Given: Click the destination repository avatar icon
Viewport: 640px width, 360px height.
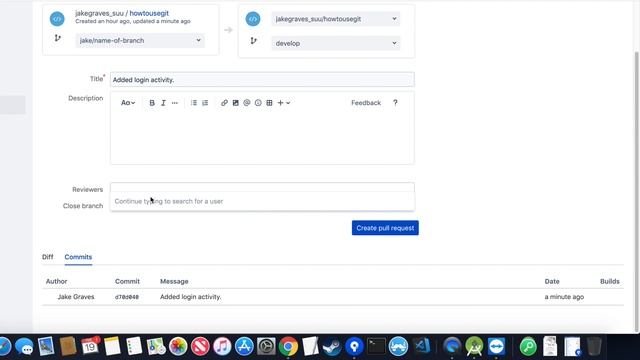Looking at the screenshot, I should pyautogui.click(x=253, y=19).
